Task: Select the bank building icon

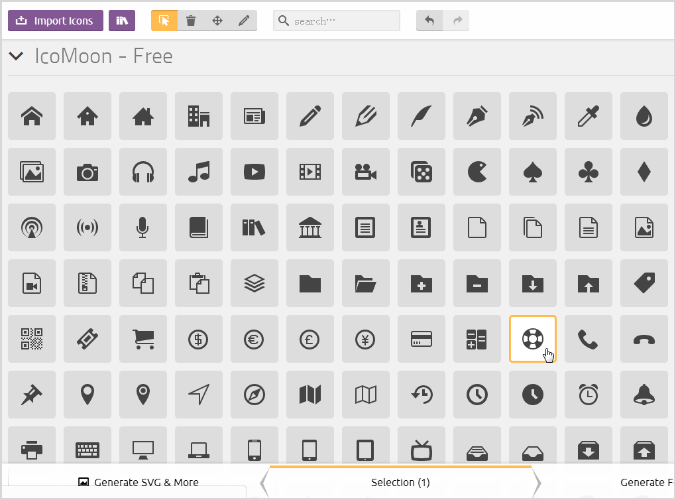Action: pos(310,227)
